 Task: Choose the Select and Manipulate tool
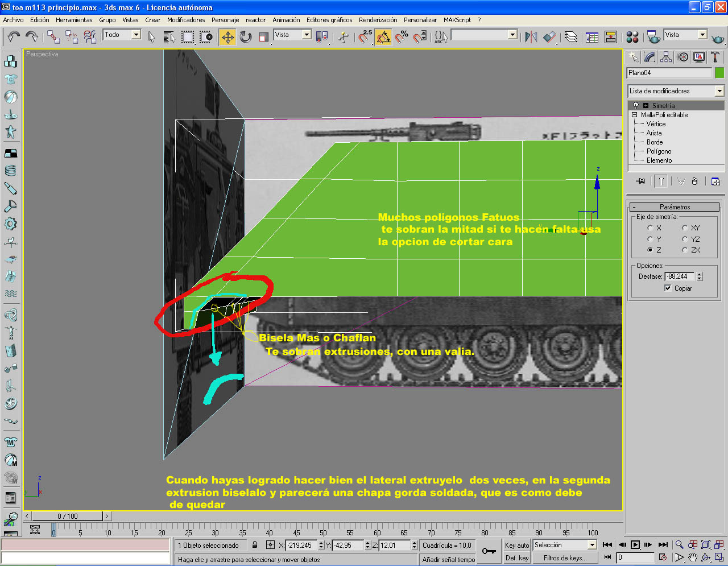344,37
